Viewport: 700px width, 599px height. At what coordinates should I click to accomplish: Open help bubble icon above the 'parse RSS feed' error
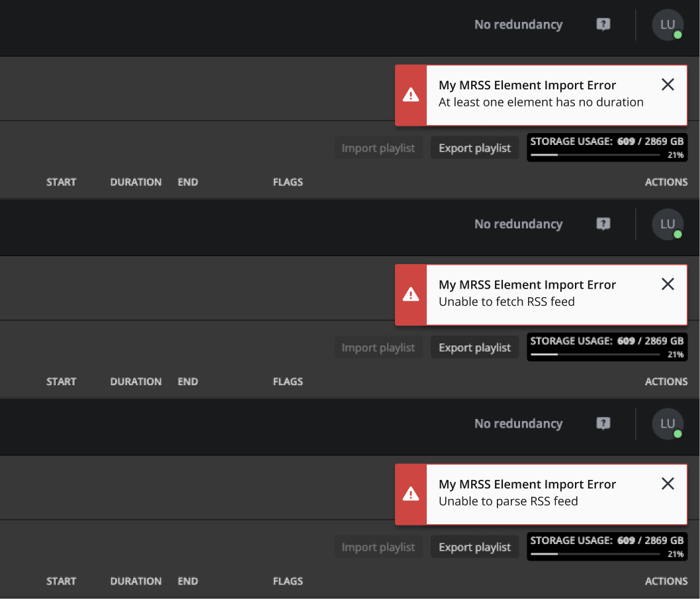coord(603,424)
